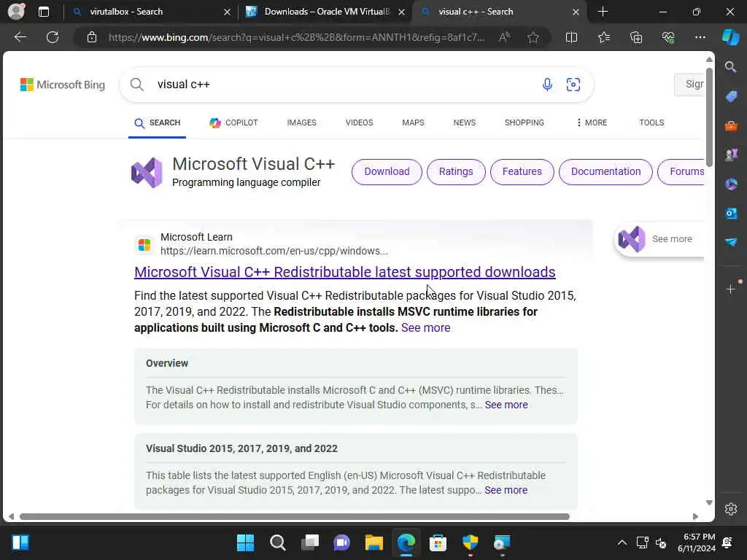Image resolution: width=747 pixels, height=560 pixels.
Task: Open Browser essentials heart icon
Action: (668, 37)
